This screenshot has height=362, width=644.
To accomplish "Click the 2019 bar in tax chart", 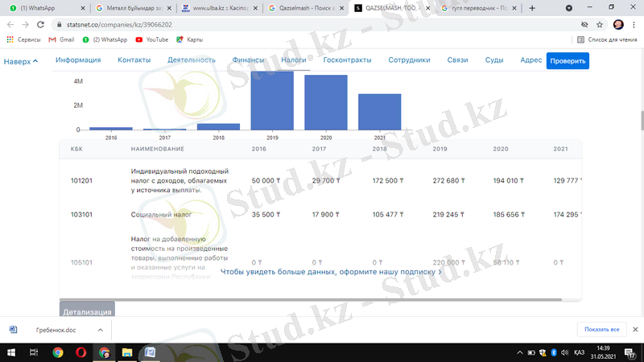I will [272, 101].
